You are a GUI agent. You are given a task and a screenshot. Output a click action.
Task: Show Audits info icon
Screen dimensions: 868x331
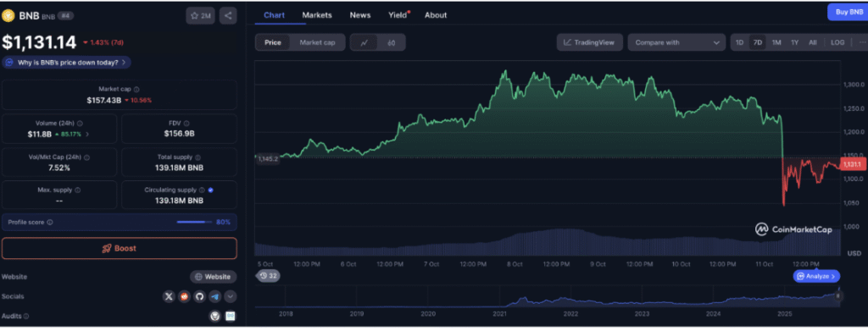(x=26, y=317)
